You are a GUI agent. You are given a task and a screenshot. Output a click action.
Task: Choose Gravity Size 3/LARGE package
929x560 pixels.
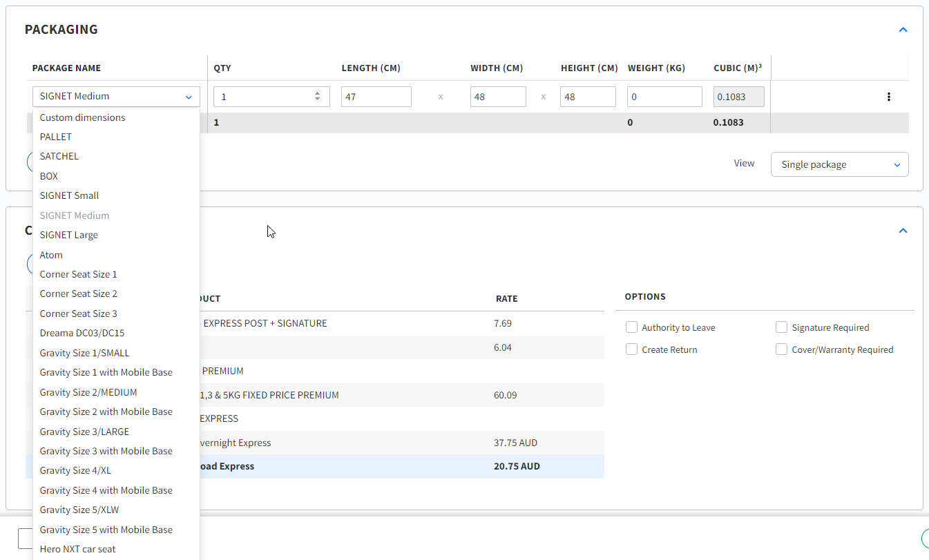click(116, 432)
